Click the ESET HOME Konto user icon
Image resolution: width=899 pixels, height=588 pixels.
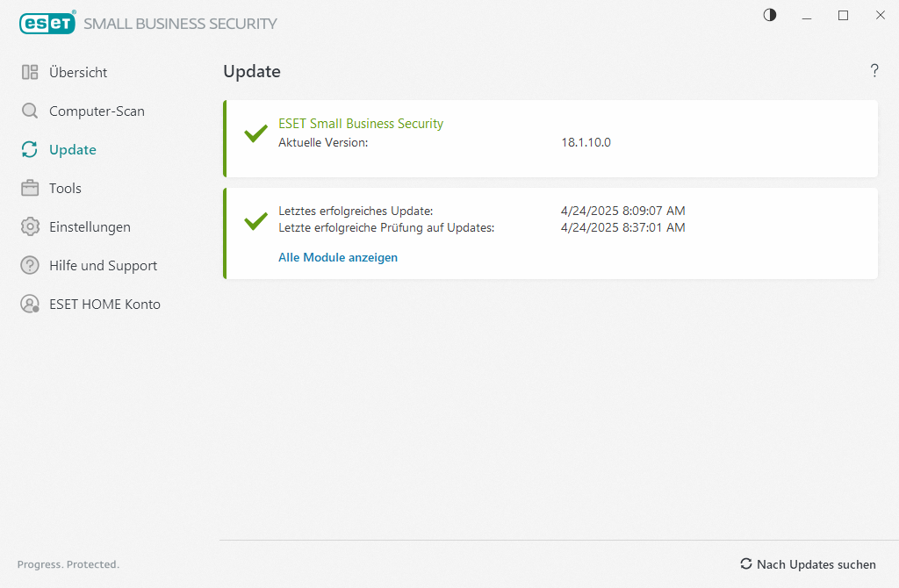point(30,305)
